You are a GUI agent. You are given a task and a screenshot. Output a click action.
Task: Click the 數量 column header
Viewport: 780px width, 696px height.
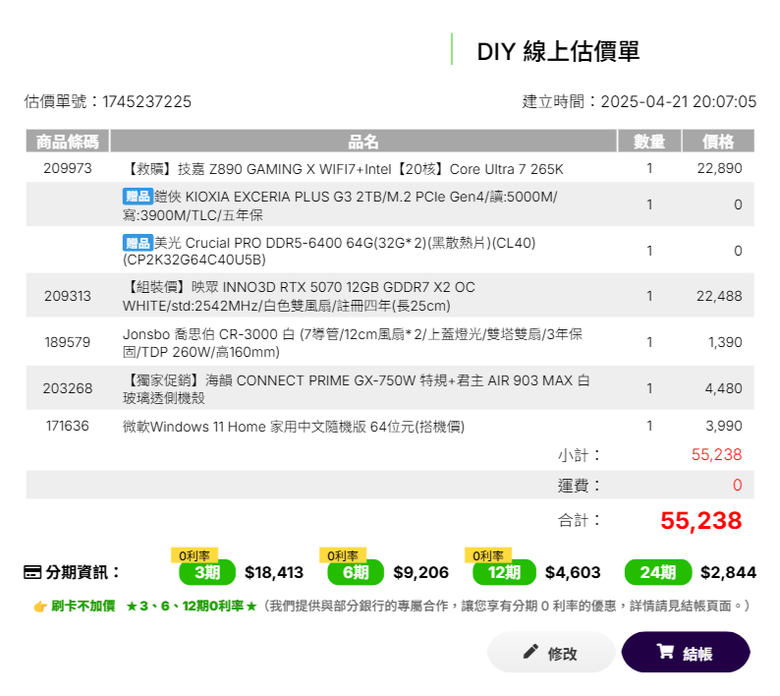pyautogui.click(x=649, y=141)
